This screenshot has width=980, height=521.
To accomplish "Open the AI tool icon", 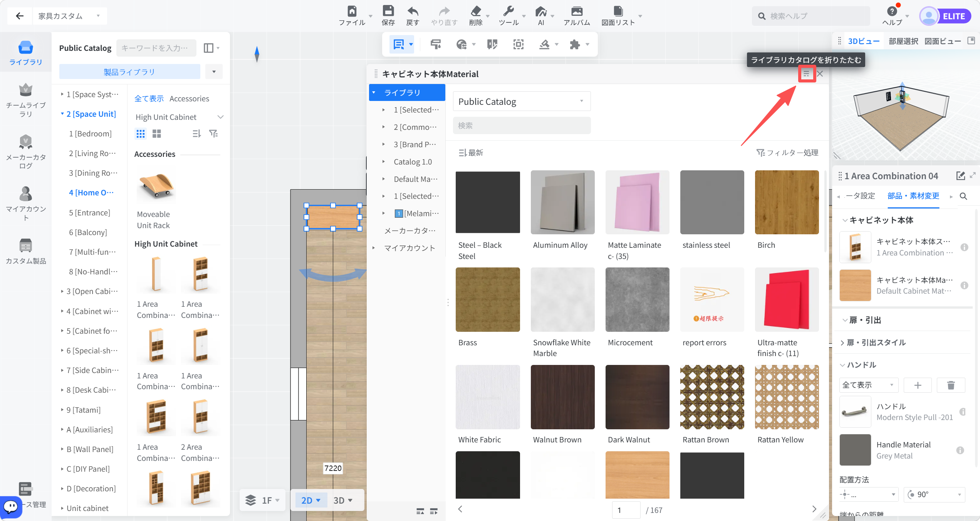I will (541, 11).
